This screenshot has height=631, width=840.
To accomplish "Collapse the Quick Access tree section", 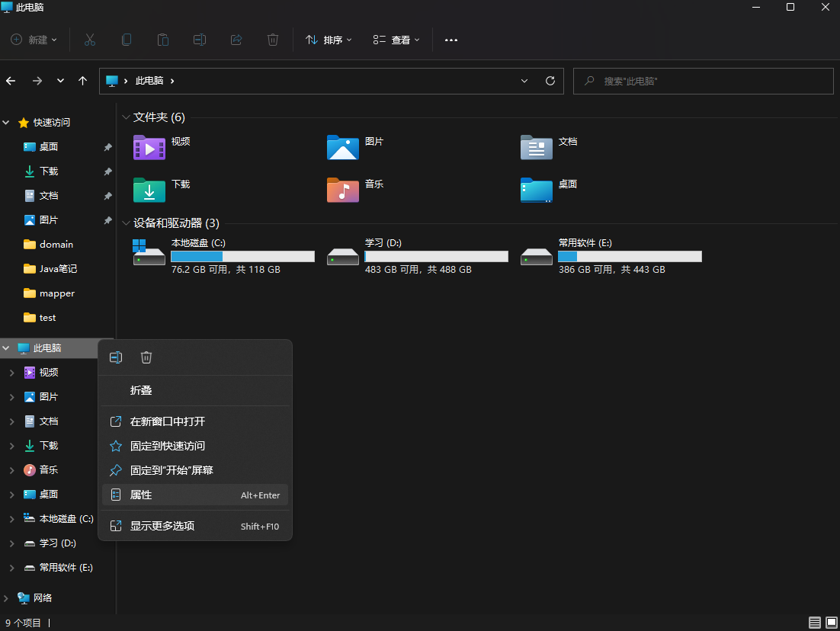I will (7, 123).
